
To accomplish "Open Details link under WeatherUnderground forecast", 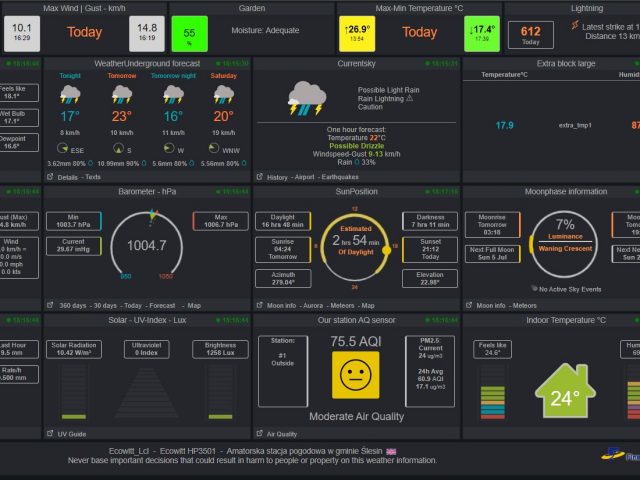I will tap(71, 177).
